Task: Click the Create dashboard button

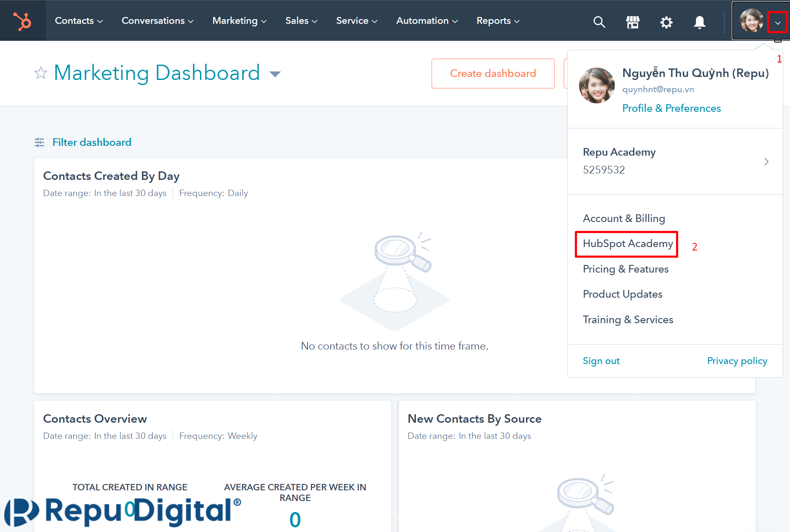Action: click(493, 74)
